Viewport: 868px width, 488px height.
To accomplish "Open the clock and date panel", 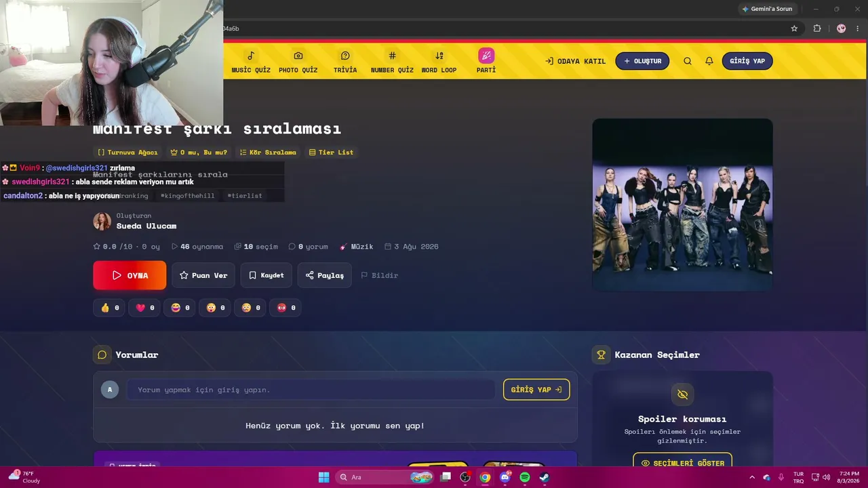I will (849, 477).
